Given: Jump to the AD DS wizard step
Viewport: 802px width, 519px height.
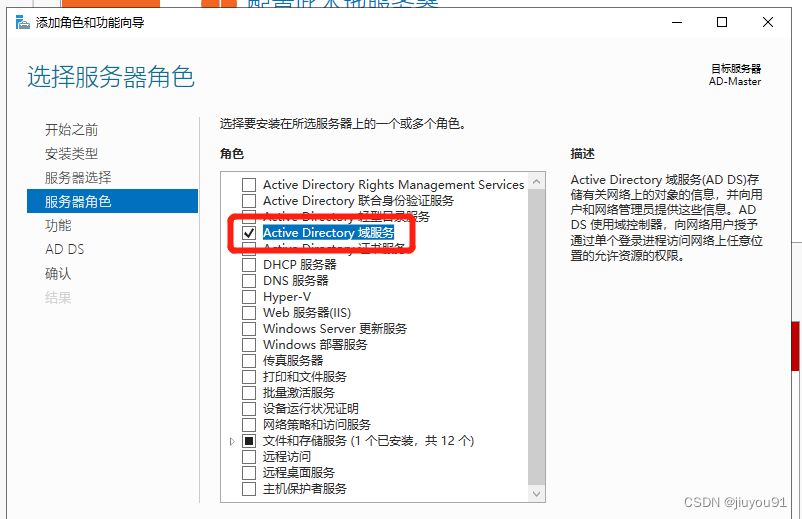Looking at the screenshot, I should 64,250.
